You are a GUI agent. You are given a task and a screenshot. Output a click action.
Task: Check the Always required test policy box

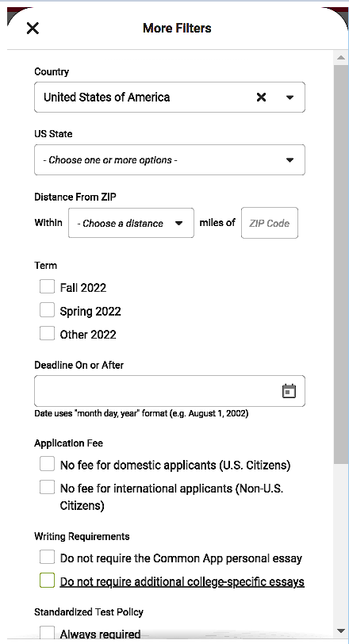(x=48, y=633)
